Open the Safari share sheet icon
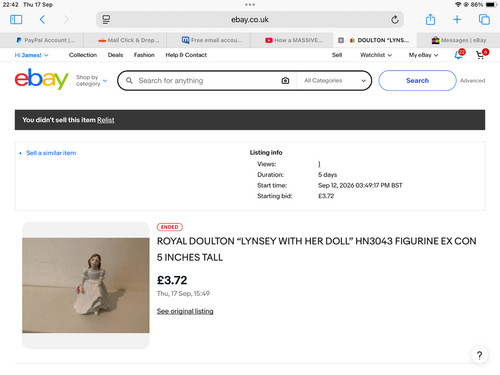The height and width of the screenshot is (375, 500). [x=430, y=19]
